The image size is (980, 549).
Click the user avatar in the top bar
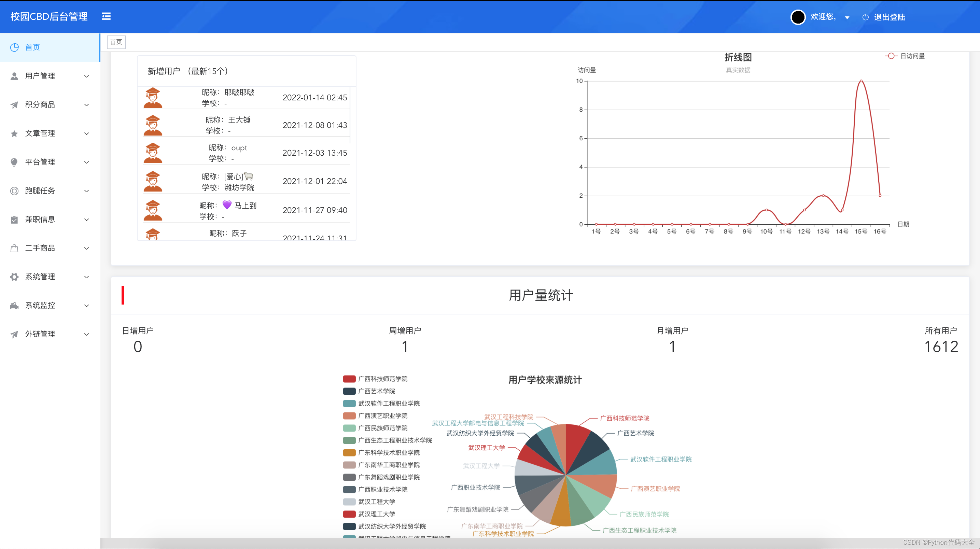point(798,17)
